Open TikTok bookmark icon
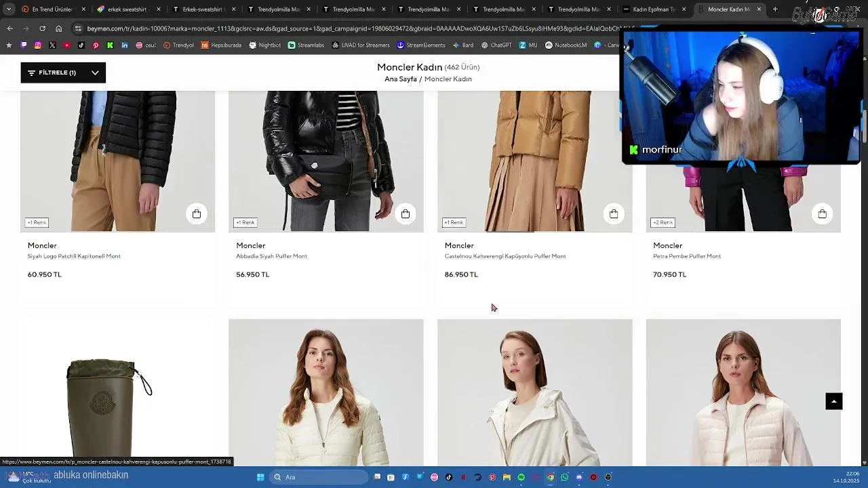Screen dimensions: 868x488 tap(81, 45)
